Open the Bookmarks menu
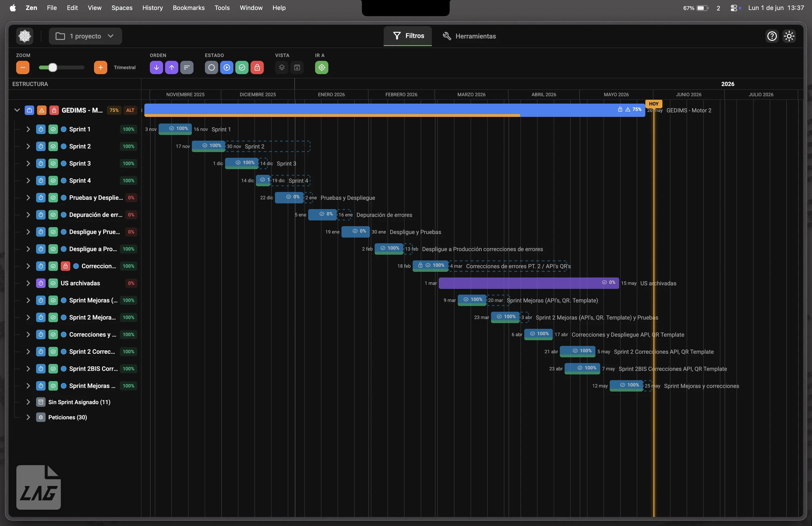Image resolution: width=812 pixels, height=526 pixels. click(x=188, y=8)
